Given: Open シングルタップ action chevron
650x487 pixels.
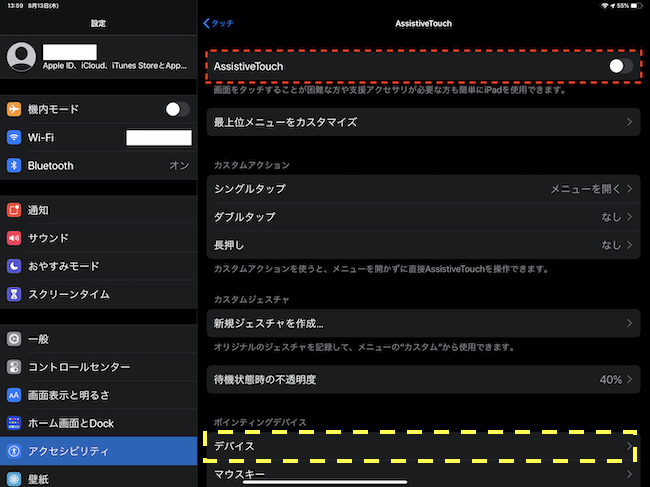Looking at the screenshot, I should point(629,189).
